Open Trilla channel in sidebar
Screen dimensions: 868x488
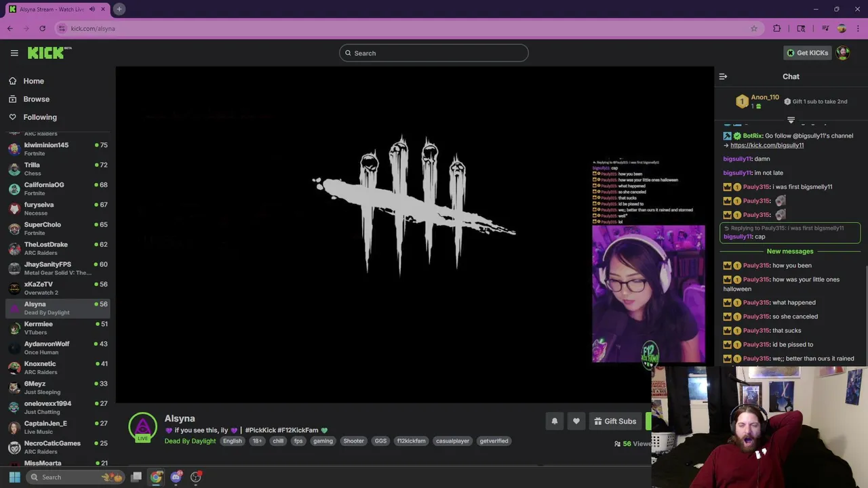coord(58,169)
